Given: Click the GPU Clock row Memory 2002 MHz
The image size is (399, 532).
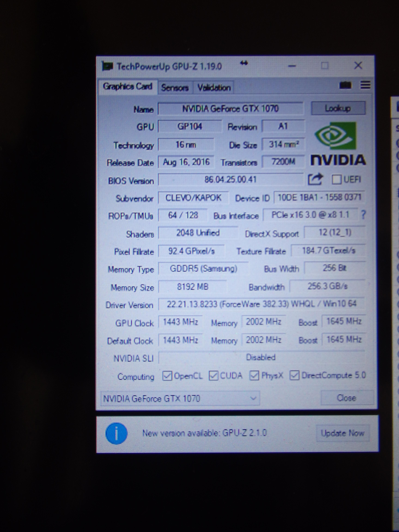Looking at the screenshot, I should [264, 322].
